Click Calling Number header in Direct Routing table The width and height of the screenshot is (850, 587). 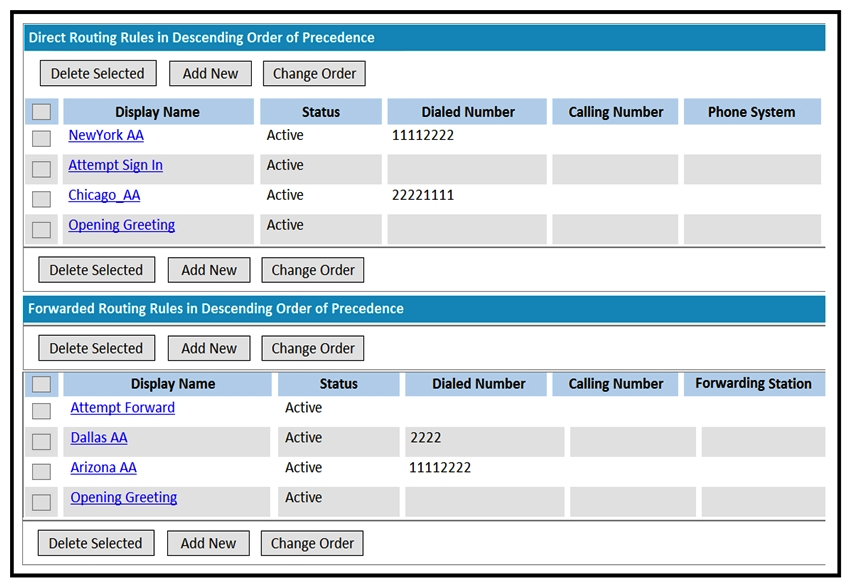pyautogui.click(x=615, y=112)
